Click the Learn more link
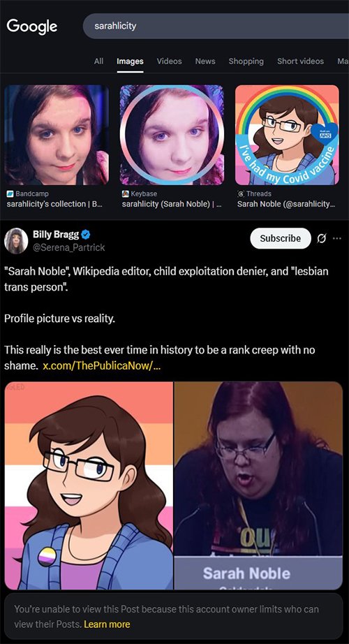349x644 pixels. tap(107, 624)
